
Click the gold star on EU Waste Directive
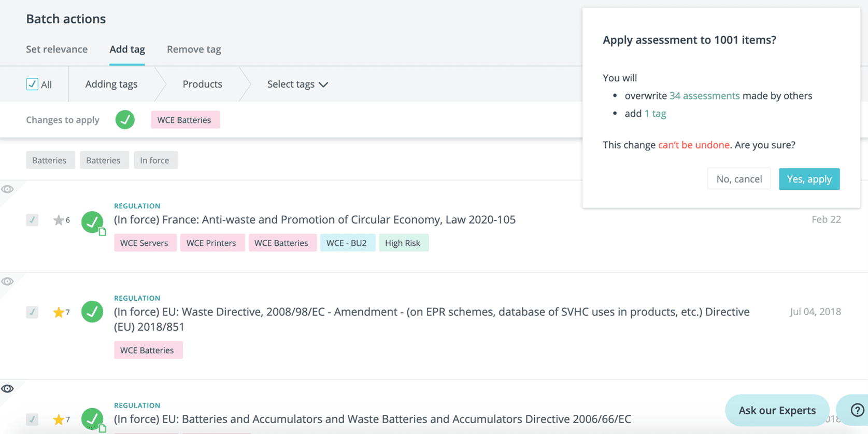(59, 312)
